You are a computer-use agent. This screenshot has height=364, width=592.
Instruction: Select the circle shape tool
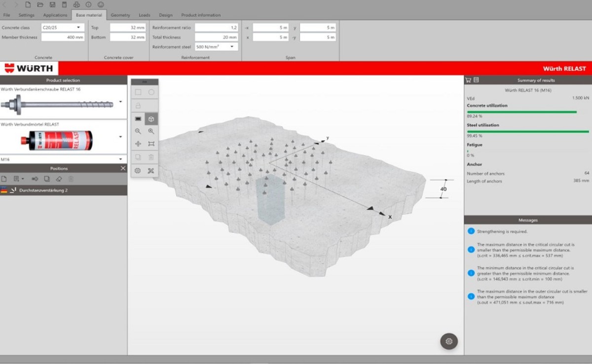tap(151, 92)
